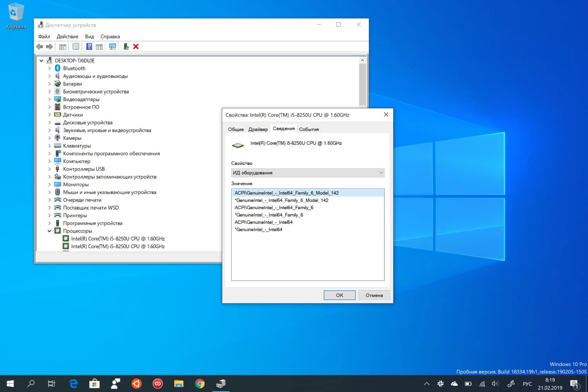Switch to the События tab
Viewport: 588px width, 392px height.
(309, 129)
